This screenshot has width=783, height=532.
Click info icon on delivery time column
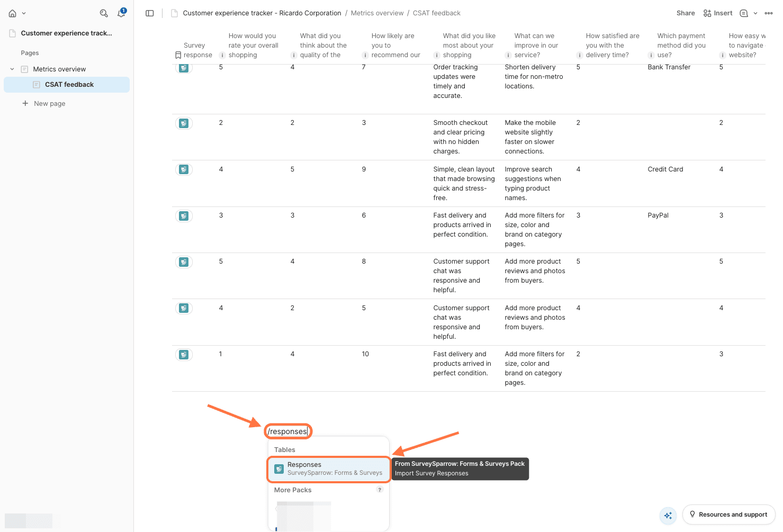(x=580, y=55)
